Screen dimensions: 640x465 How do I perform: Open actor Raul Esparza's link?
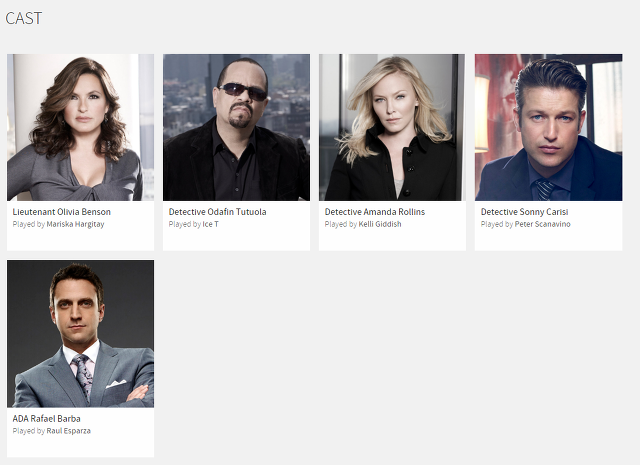click(69, 431)
